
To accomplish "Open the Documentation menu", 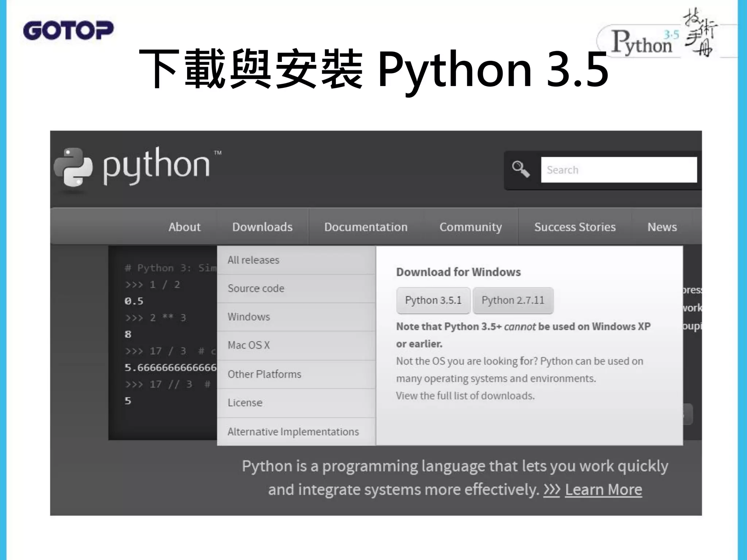I will 366,227.
